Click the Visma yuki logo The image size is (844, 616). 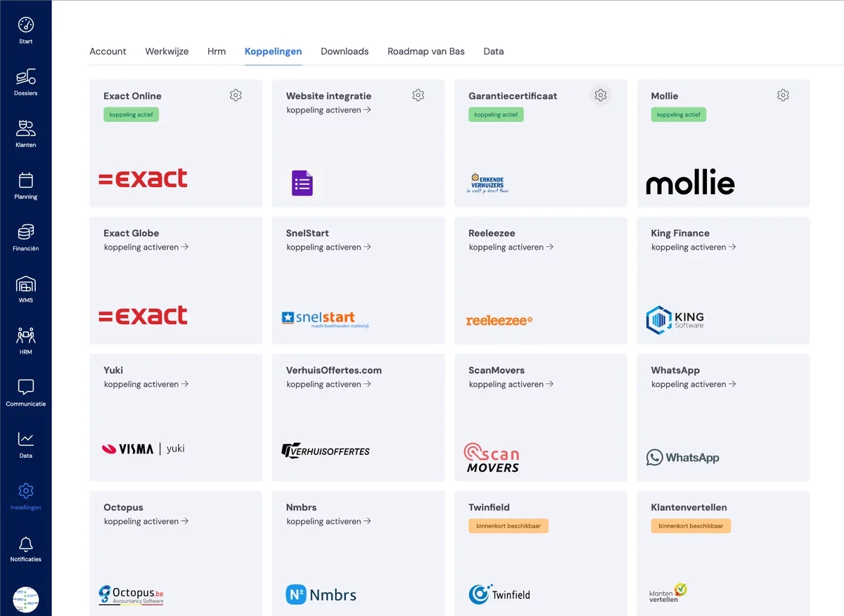click(x=143, y=449)
